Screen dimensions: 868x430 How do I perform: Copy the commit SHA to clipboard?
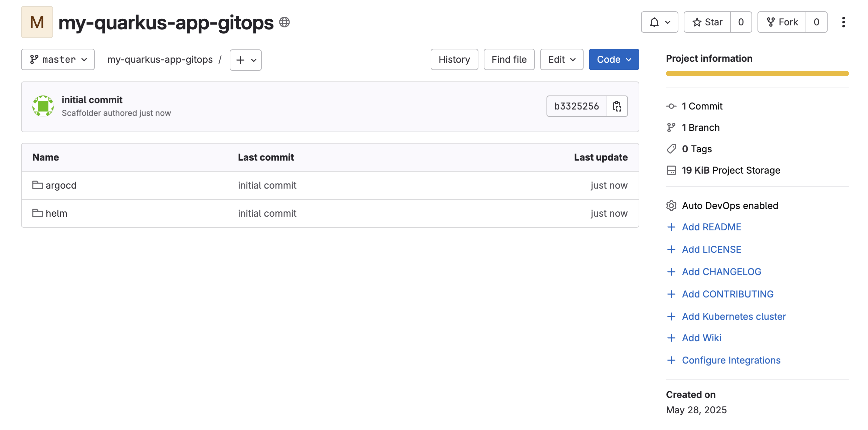[617, 106]
